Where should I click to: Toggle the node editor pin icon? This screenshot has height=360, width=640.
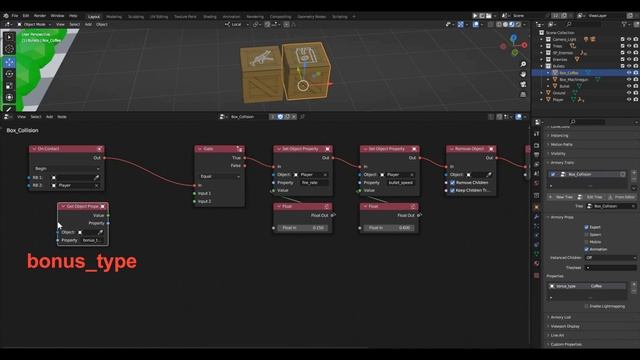point(302,117)
